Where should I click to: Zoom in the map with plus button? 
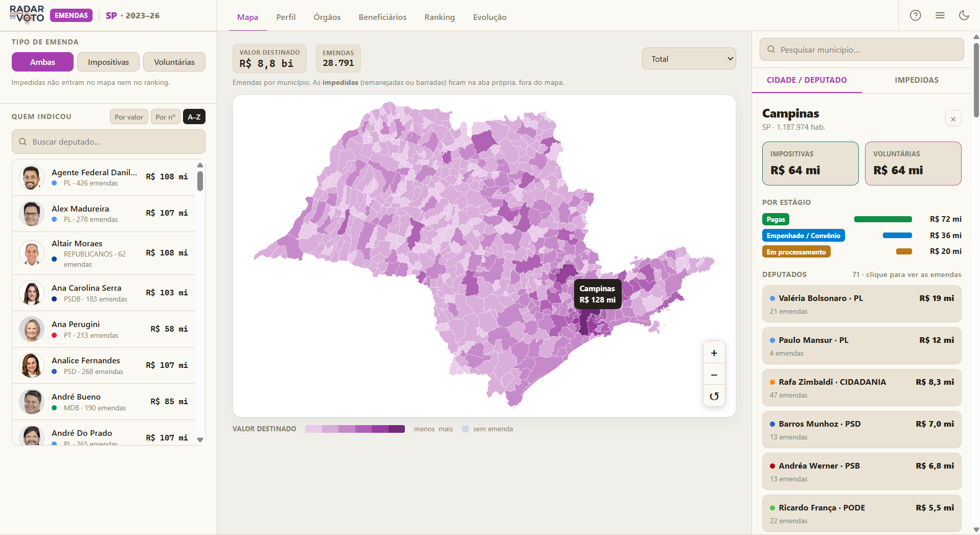pos(714,353)
